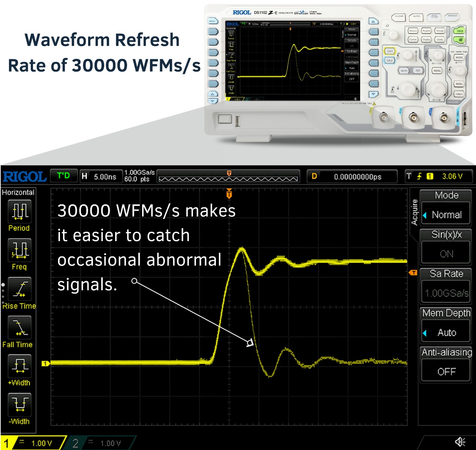The height and width of the screenshot is (450, 476).
Task: Click the CH2 BNC input connector
Action: tap(413, 118)
